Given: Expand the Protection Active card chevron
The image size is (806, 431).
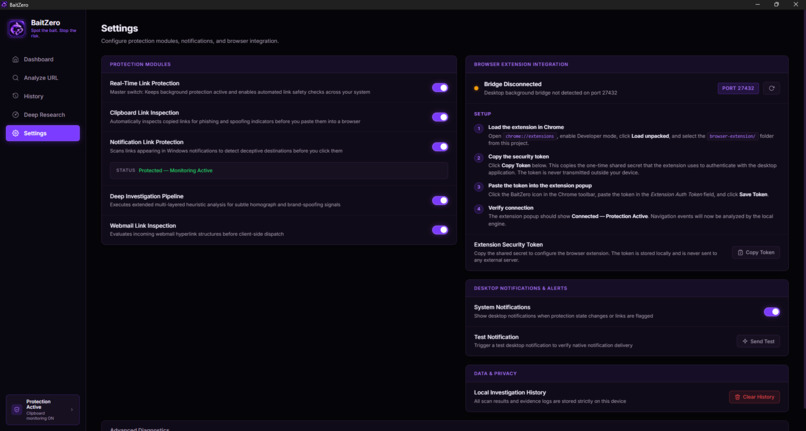Looking at the screenshot, I should click(x=71, y=409).
